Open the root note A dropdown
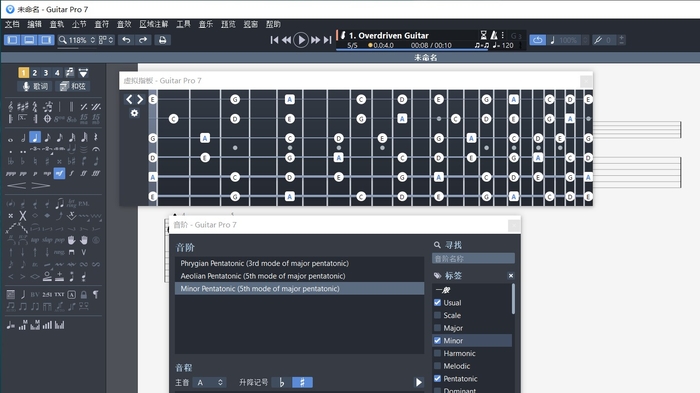Viewport: 700px width, 393px height. pos(209,383)
